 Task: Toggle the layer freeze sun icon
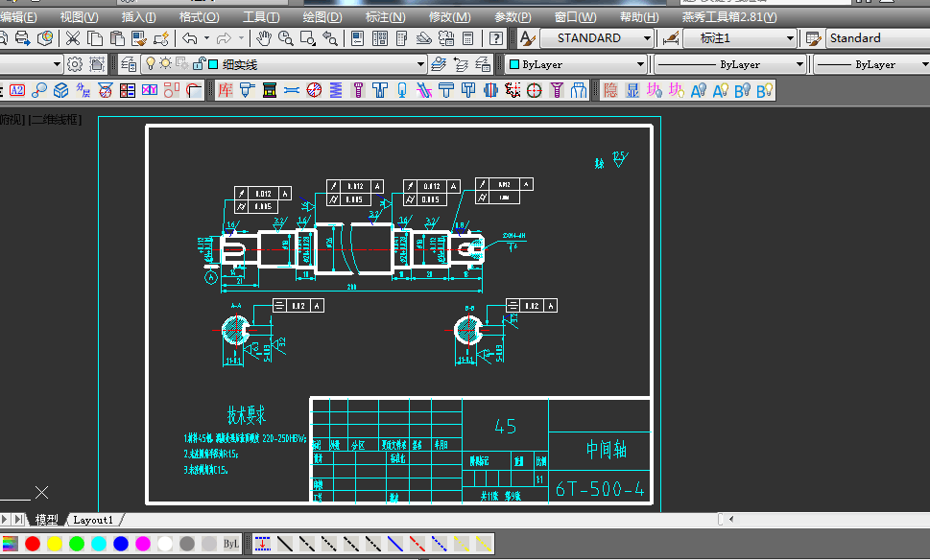pyautogui.click(x=165, y=63)
